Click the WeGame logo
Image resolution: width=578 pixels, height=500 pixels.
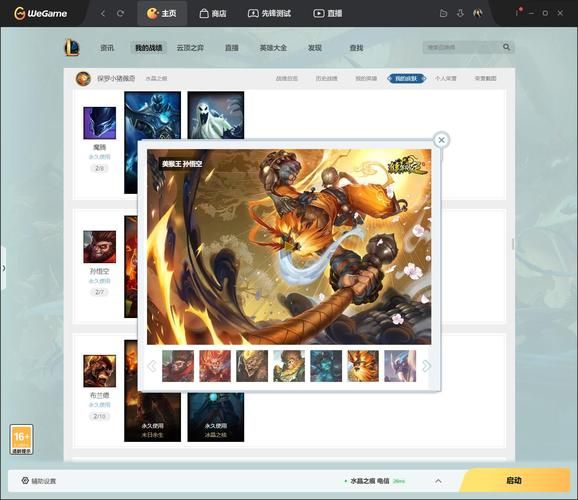tap(41, 13)
